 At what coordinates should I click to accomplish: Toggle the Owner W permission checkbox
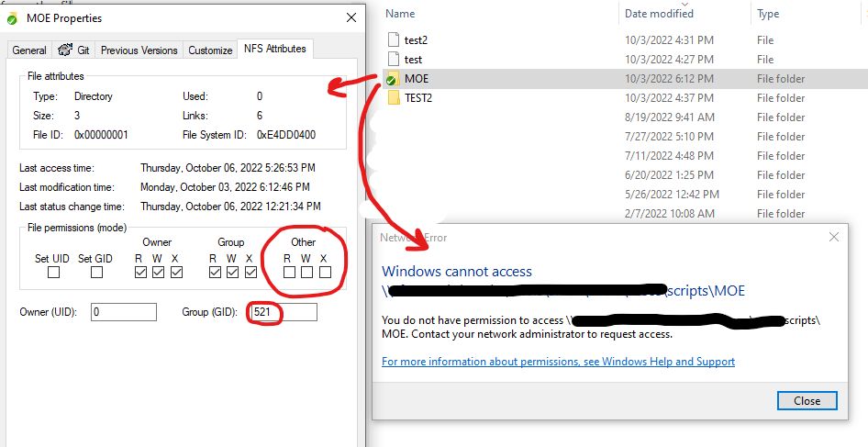[159, 273]
